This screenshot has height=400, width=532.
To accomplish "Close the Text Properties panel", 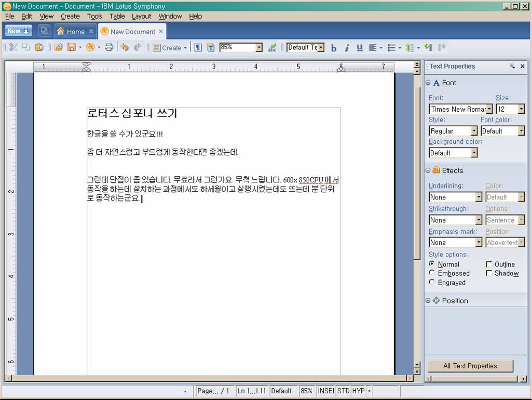I will coord(523,66).
